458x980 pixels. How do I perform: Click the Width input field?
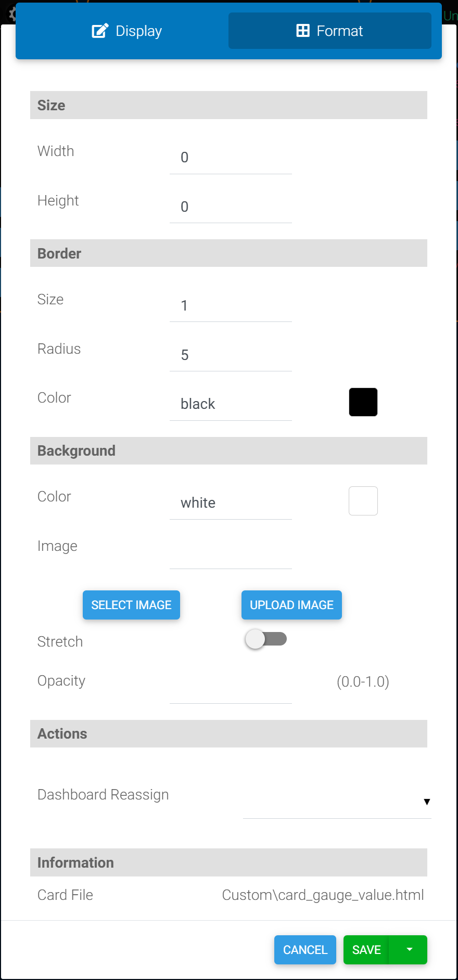231,158
